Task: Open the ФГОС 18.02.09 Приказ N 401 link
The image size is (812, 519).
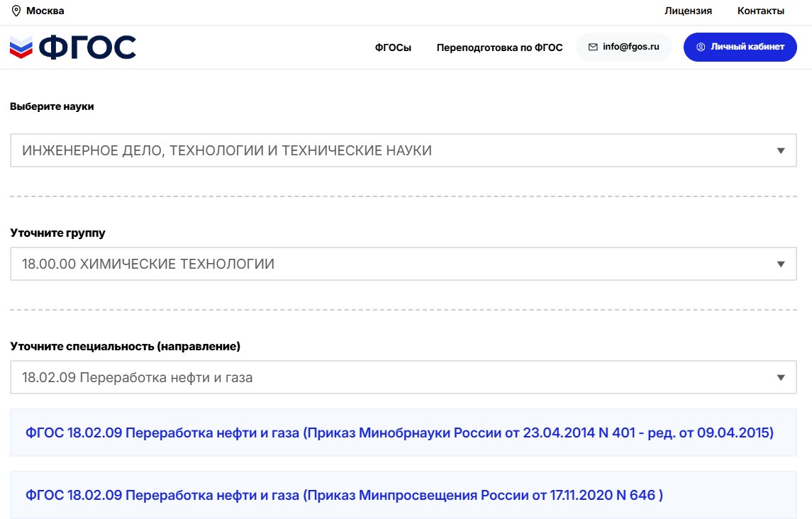Action: click(399, 432)
